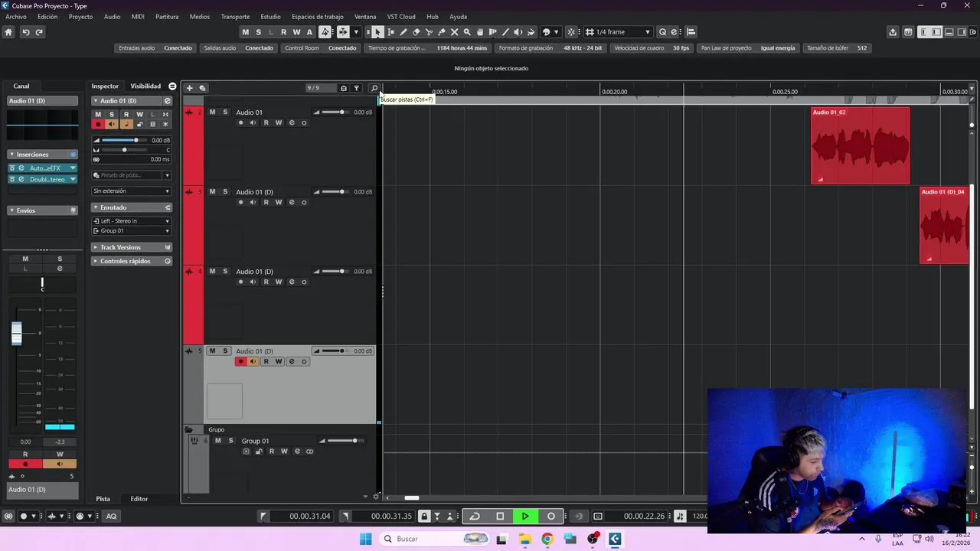Viewport: 980px width, 551px height.
Task: Open Left - Stereo In input routing dropdown
Action: tap(131, 221)
